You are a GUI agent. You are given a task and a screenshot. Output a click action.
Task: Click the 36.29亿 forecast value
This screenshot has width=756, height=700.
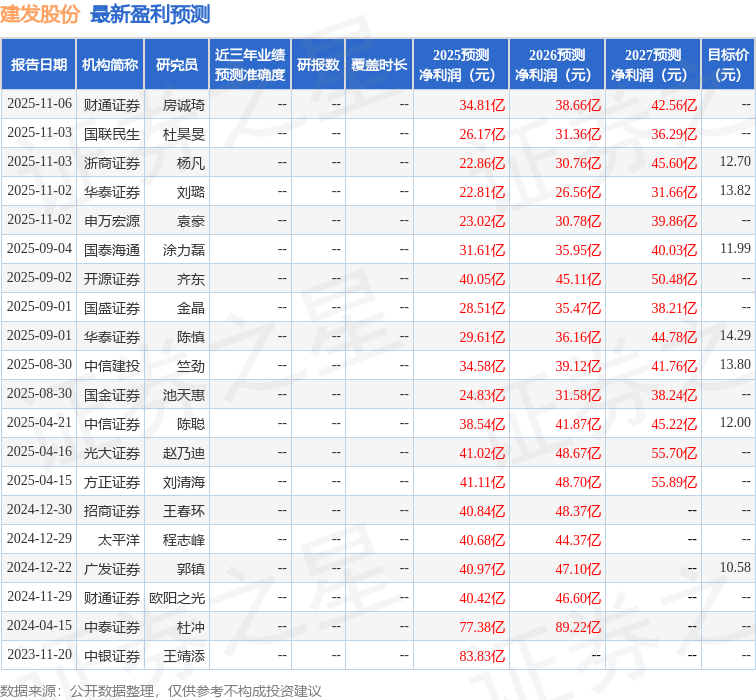674,134
